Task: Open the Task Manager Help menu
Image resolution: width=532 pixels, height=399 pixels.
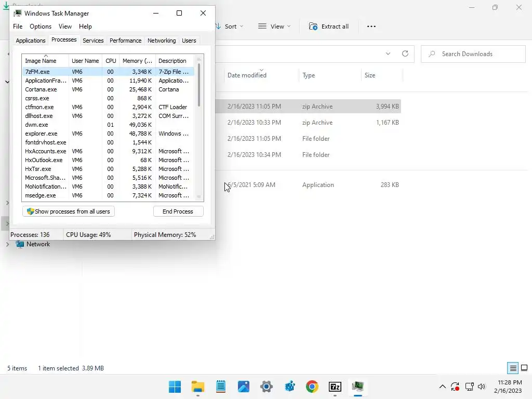Action: pos(85,26)
